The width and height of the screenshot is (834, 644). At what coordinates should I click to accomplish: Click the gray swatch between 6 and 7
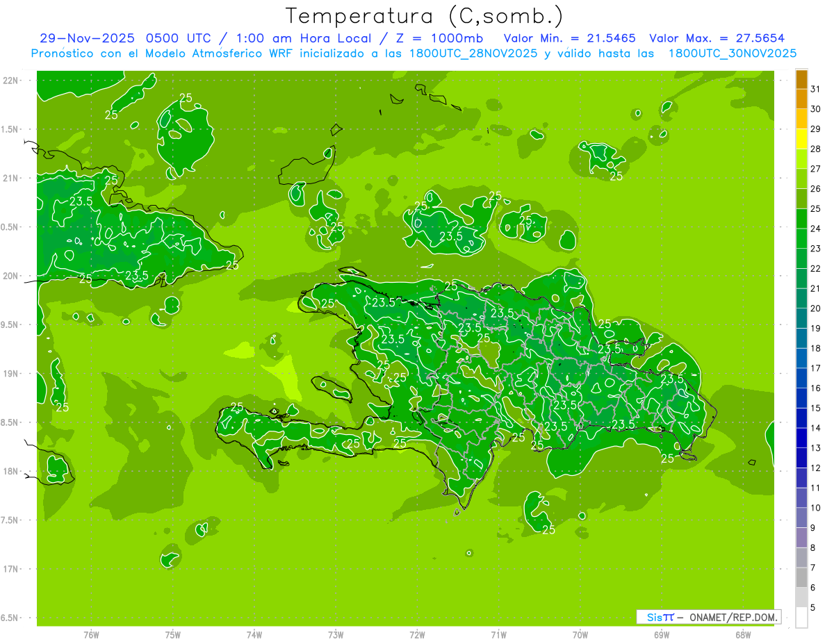(x=801, y=577)
